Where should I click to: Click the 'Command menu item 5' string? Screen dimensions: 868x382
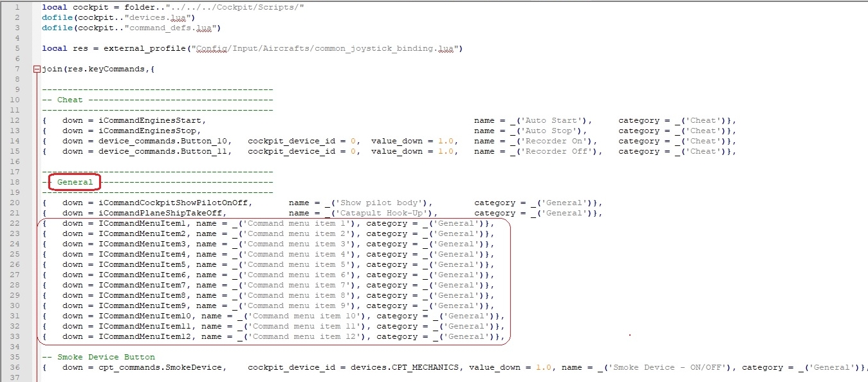tap(297, 264)
